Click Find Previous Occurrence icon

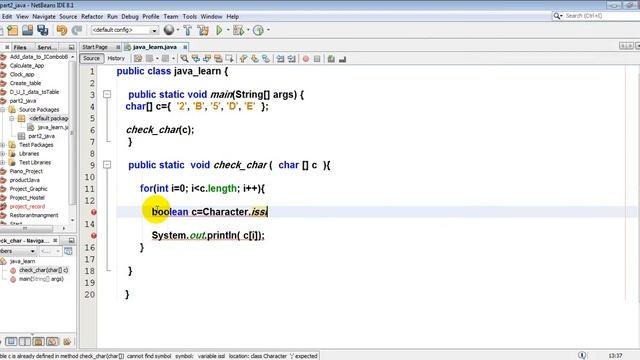click(x=196, y=59)
